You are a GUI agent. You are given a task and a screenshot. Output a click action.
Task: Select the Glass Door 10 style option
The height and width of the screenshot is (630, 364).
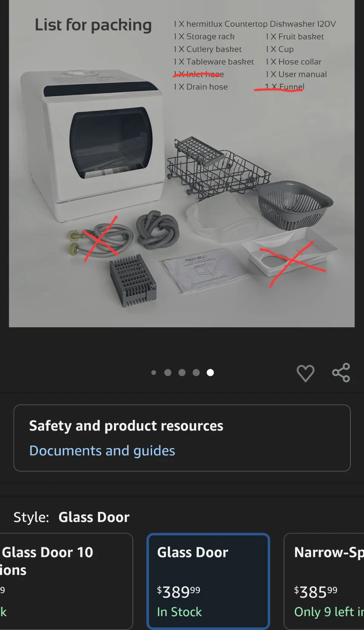(x=66, y=581)
